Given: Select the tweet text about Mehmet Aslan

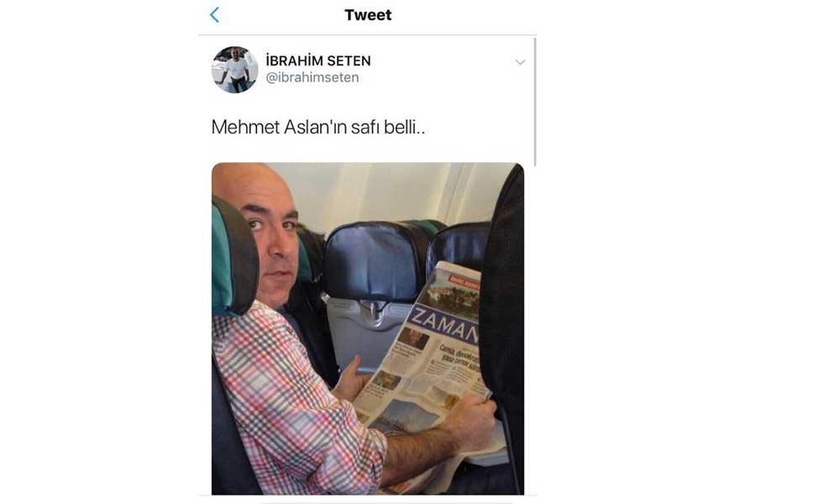Looking at the screenshot, I should tap(318, 127).
